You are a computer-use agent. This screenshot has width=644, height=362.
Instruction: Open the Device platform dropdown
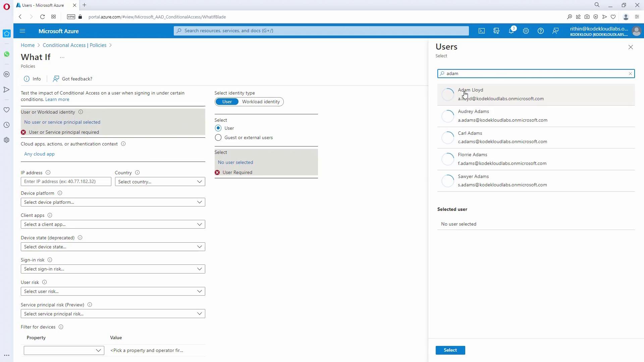tap(113, 202)
